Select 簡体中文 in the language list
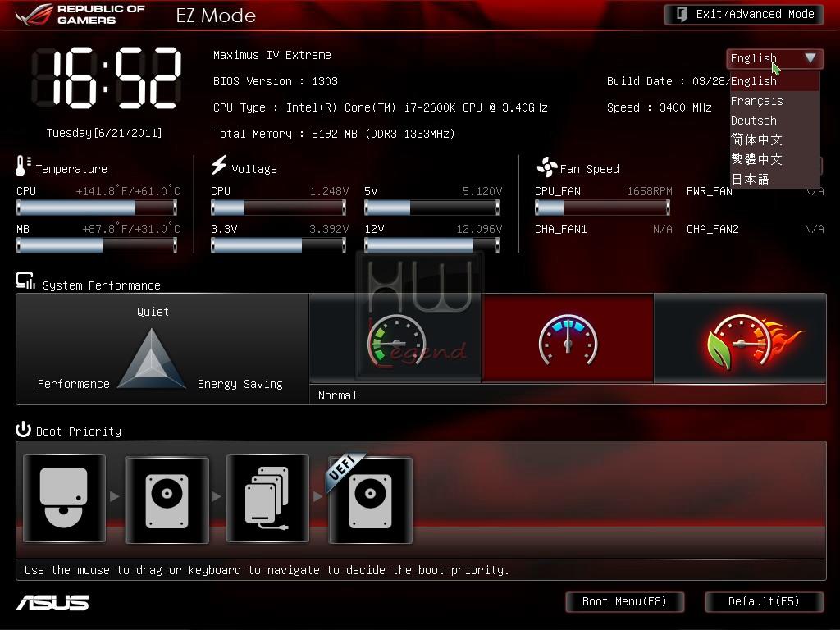Screen dimensions: 840x630 point(774,139)
